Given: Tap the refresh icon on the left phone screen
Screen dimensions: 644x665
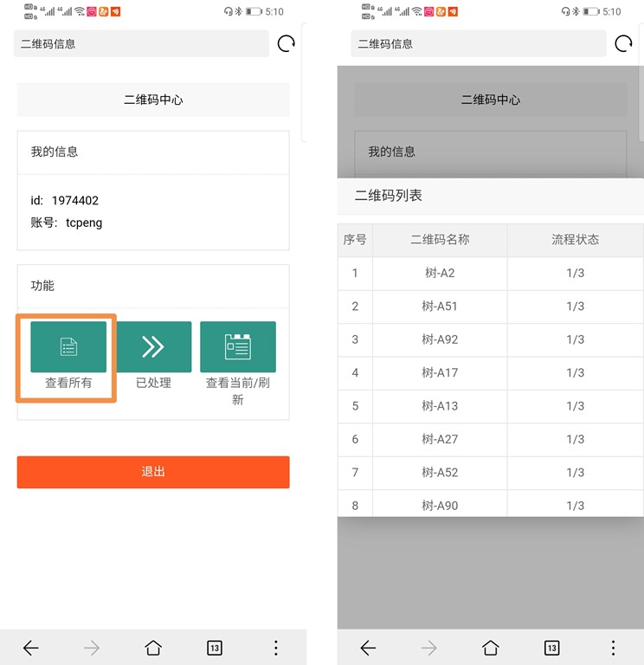Looking at the screenshot, I should pyautogui.click(x=286, y=44).
